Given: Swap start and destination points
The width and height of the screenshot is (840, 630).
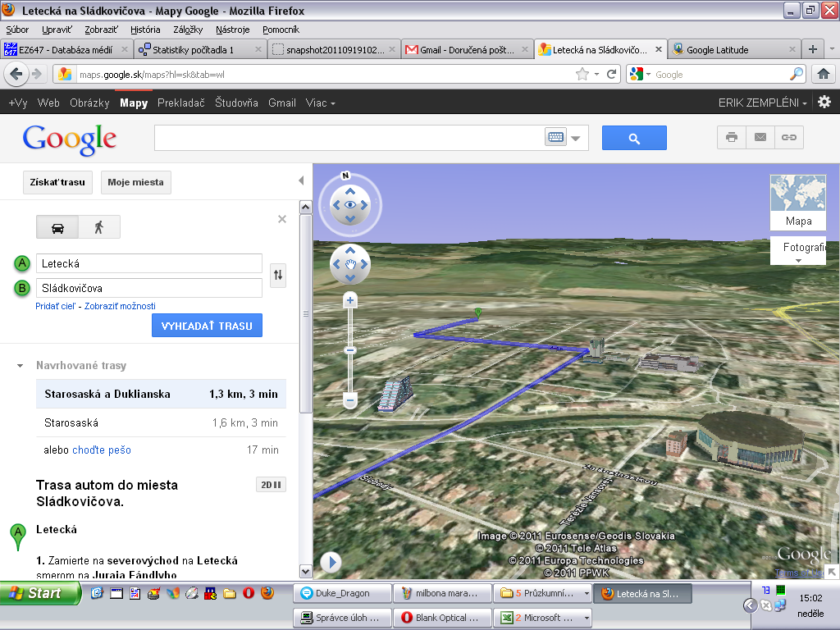Looking at the screenshot, I should pos(278,276).
